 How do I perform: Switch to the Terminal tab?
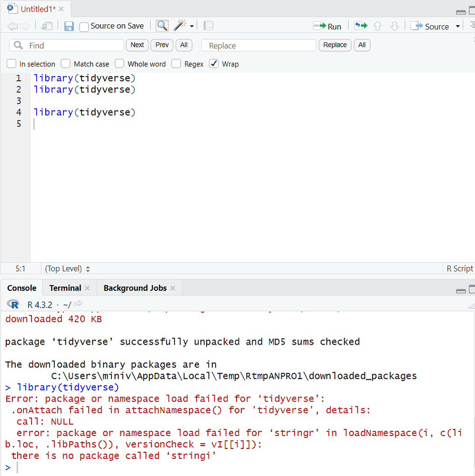click(x=65, y=288)
